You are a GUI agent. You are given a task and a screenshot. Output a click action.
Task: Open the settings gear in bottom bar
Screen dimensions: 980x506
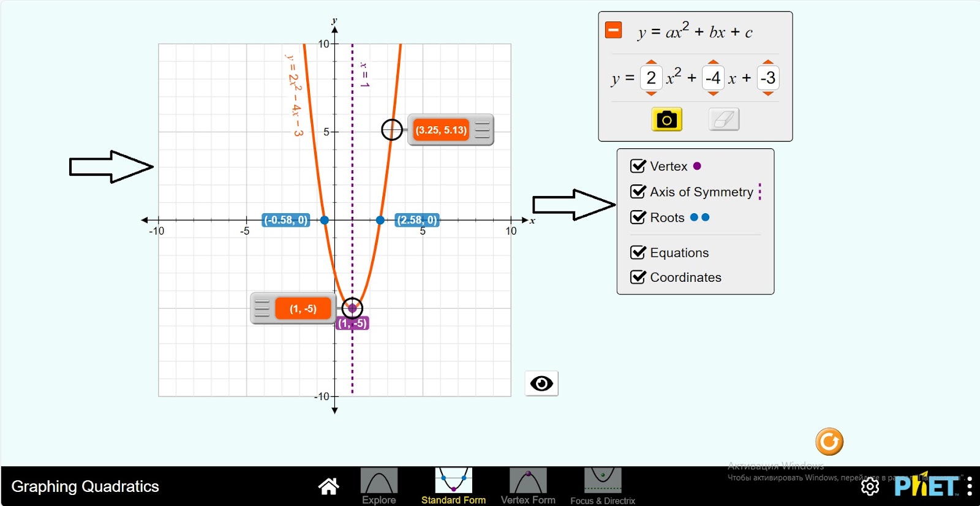pos(870,486)
